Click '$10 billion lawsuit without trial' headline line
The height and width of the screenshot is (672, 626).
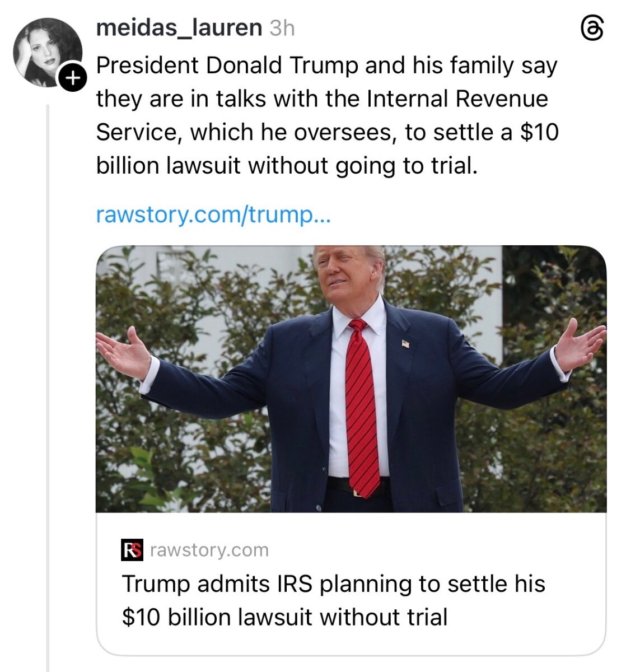pos(284,617)
